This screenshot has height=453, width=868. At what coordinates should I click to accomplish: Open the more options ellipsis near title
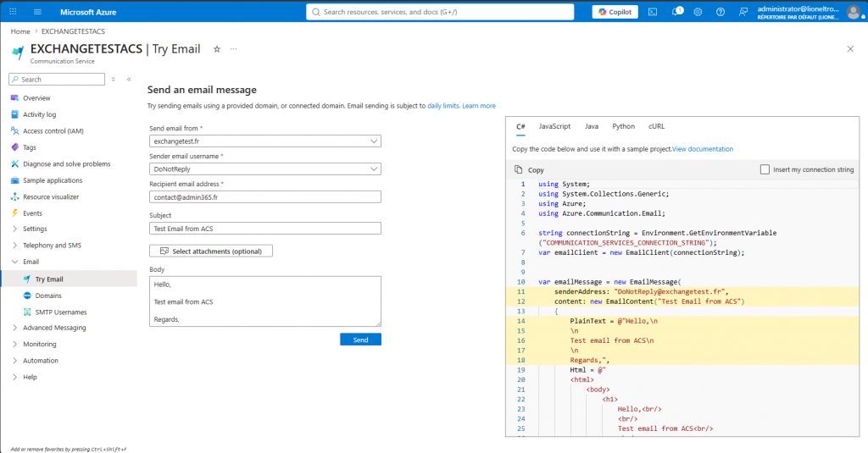click(234, 49)
